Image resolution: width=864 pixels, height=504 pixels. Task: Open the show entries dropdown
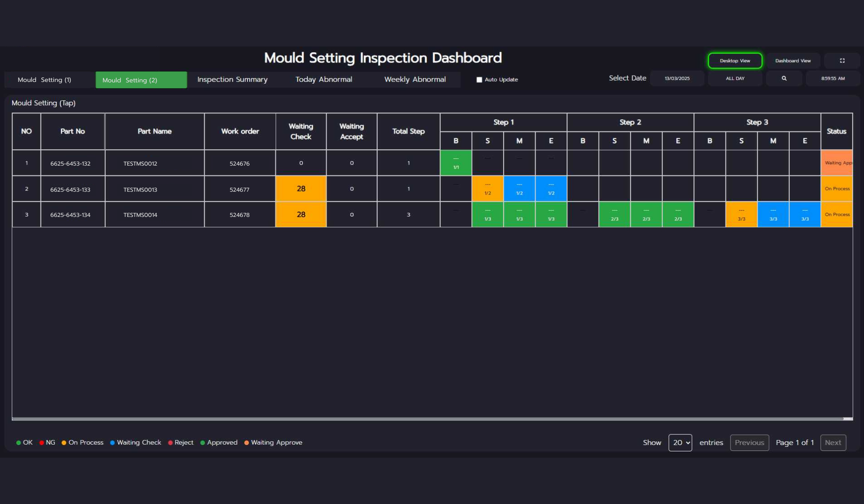pyautogui.click(x=680, y=442)
